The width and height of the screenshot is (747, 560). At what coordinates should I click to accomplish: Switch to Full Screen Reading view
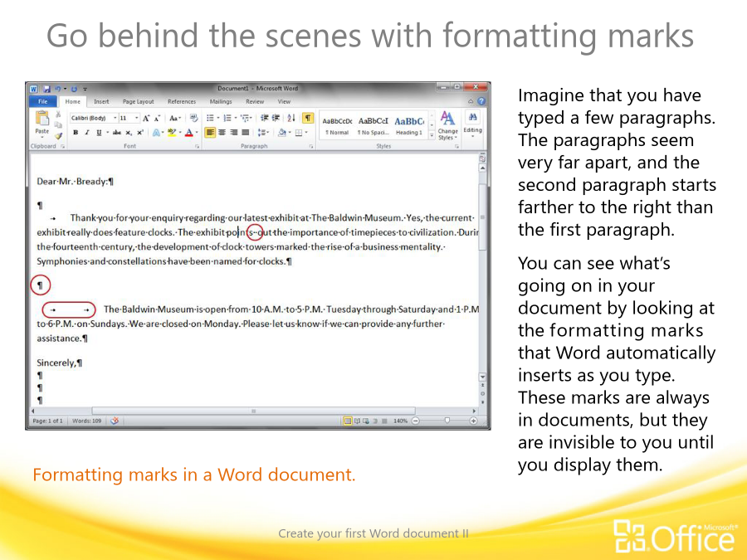(357, 421)
